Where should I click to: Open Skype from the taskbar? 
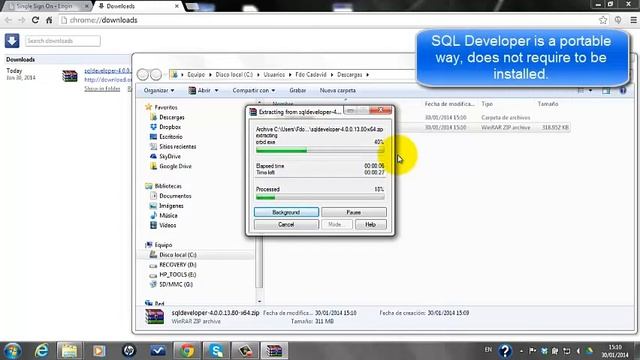[x=216, y=351]
